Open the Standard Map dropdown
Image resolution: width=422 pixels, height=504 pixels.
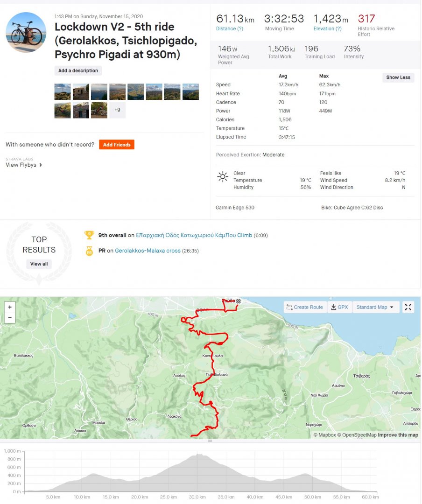(x=375, y=307)
